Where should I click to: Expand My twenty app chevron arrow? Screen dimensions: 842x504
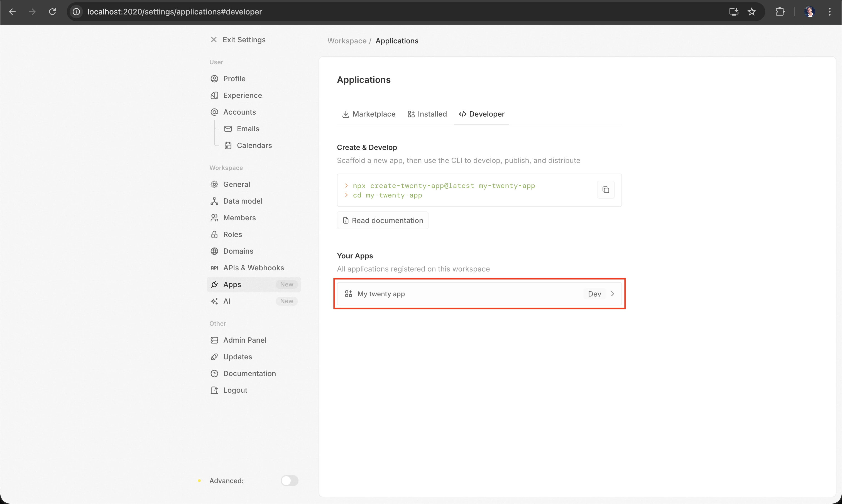point(612,294)
